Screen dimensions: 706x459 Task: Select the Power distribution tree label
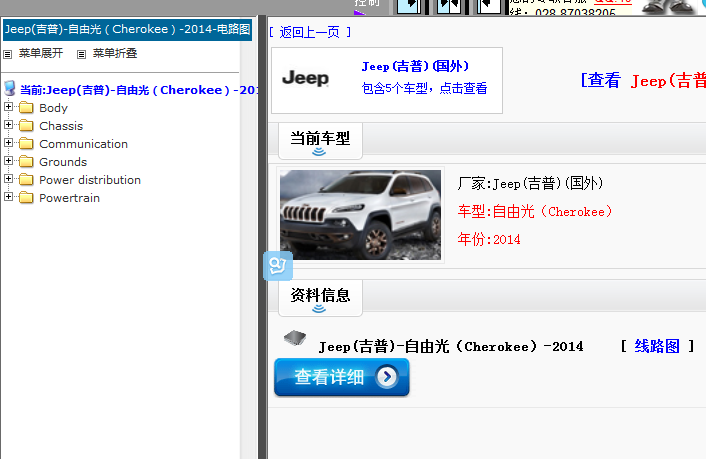[90, 180]
